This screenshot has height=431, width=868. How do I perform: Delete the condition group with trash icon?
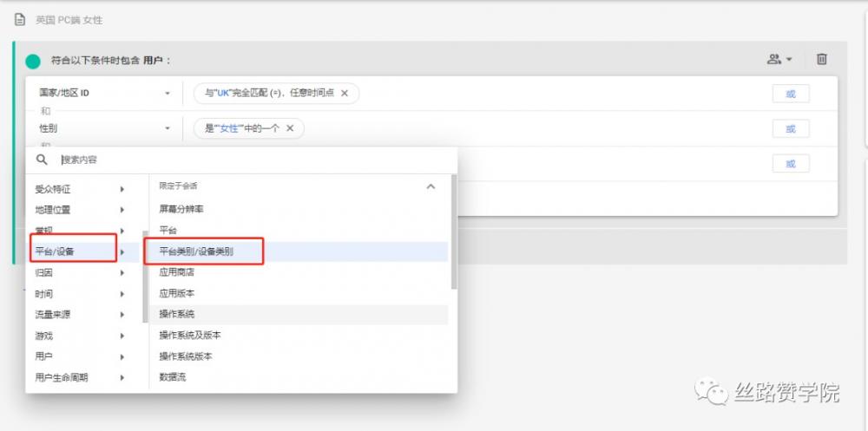coord(822,59)
